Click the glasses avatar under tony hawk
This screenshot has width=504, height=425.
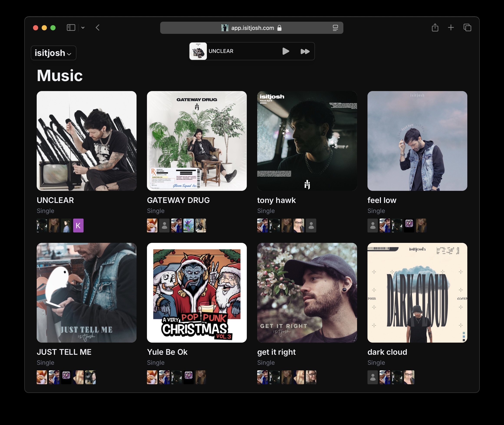point(299,226)
